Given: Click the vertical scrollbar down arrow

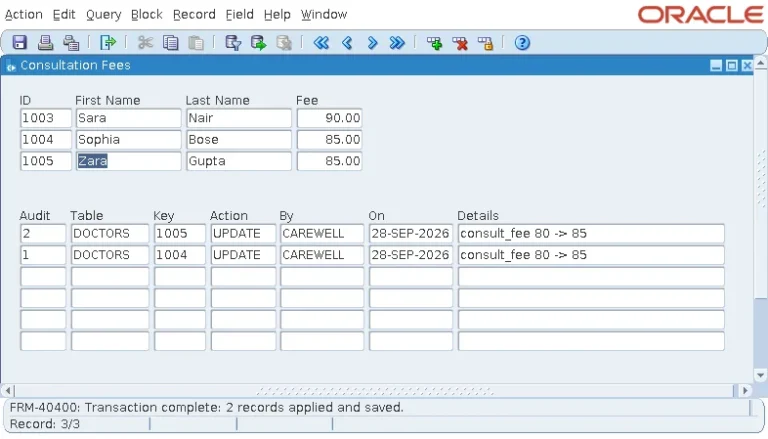Looking at the screenshot, I should pyautogui.click(x=760, y=376).
